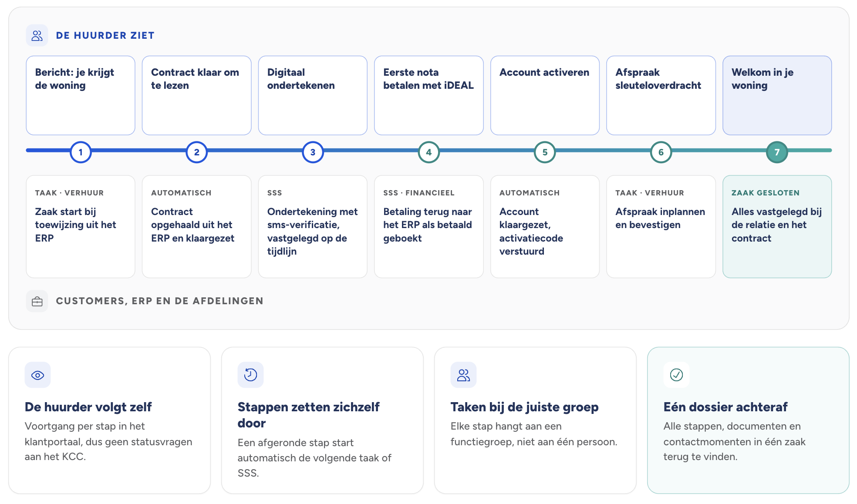The width and height of the screenshot is (857, 504).
Task: Open the 'Welkom in je woning' card
Action: tap(777, 95)
